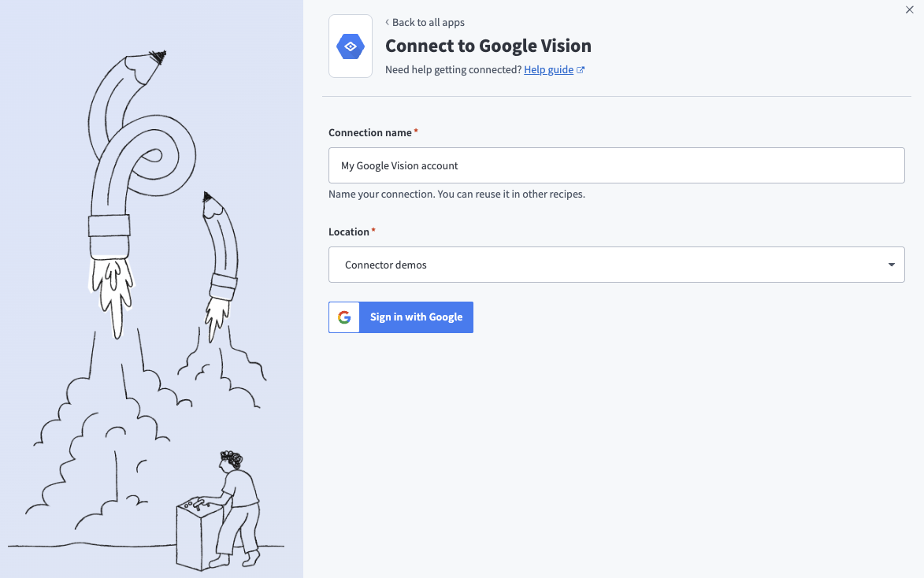Click the back chevron before Back to all apps
The height and width of the screenshot is (578, 924).
coord(387,22)
